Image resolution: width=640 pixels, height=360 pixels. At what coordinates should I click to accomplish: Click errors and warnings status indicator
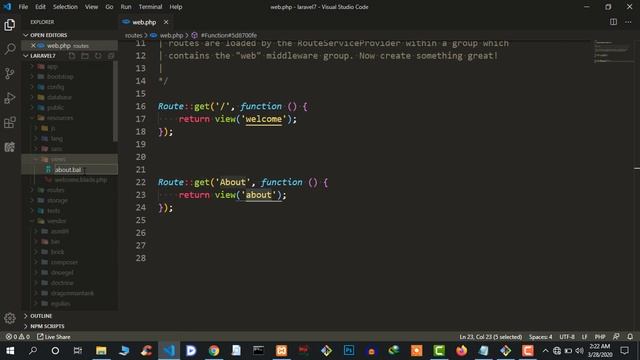[x=18, y=337]
